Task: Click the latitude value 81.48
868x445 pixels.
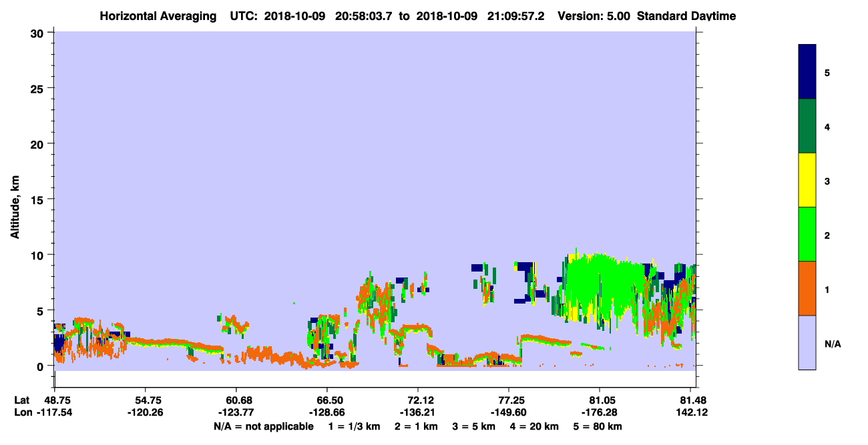Action: (x=692, y=400)
